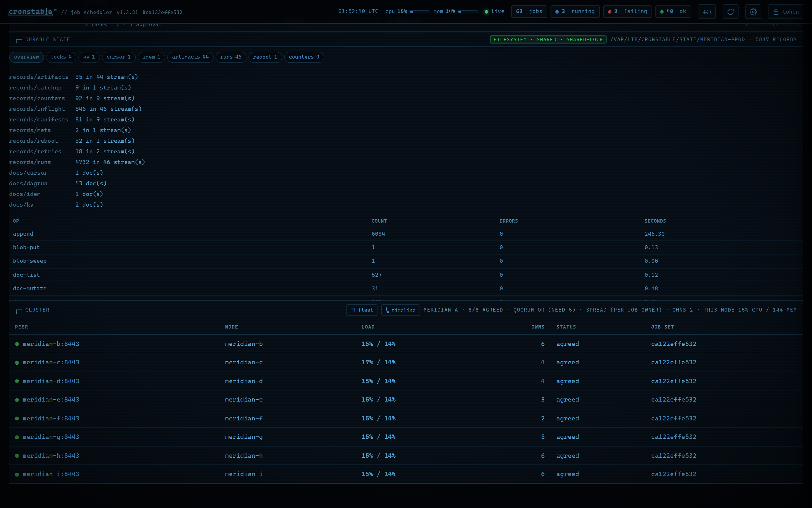Click the FILESYSTEM SHARED SHARED-LOCK badge

(548, 40)
